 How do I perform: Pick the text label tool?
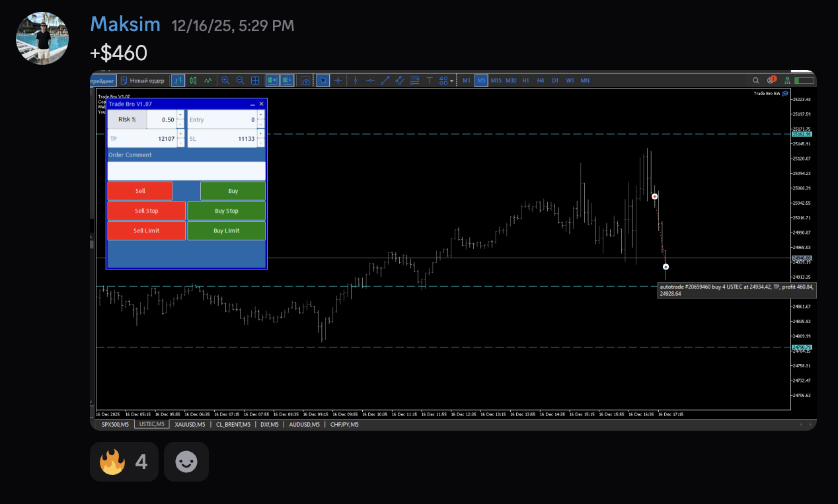(429, 81)
